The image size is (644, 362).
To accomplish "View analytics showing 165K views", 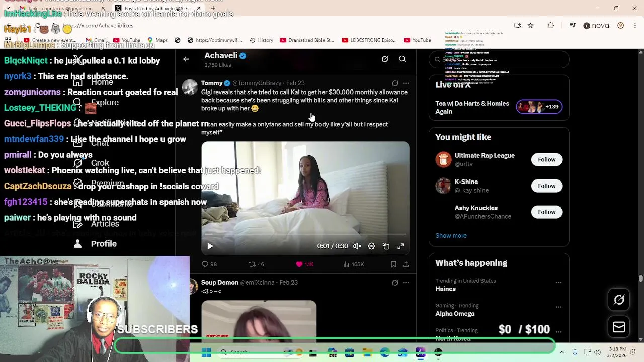I will click(x=353, y=264).
